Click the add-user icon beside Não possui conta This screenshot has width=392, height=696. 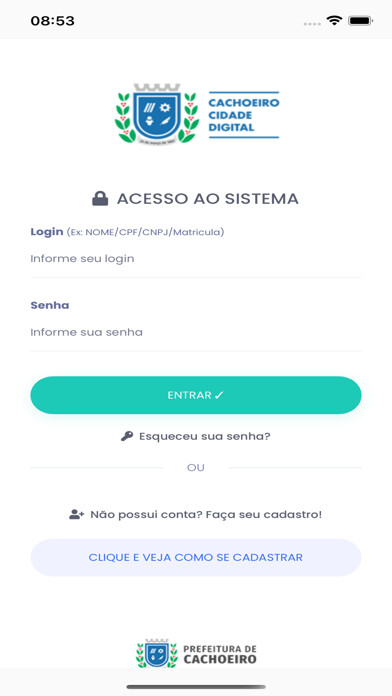(76, 515)
